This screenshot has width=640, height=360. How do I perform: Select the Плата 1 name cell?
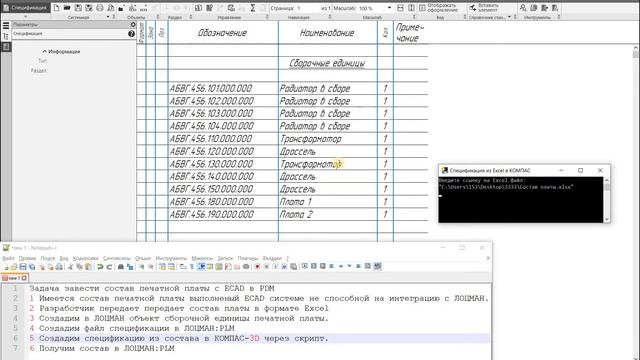coord(328,202)
